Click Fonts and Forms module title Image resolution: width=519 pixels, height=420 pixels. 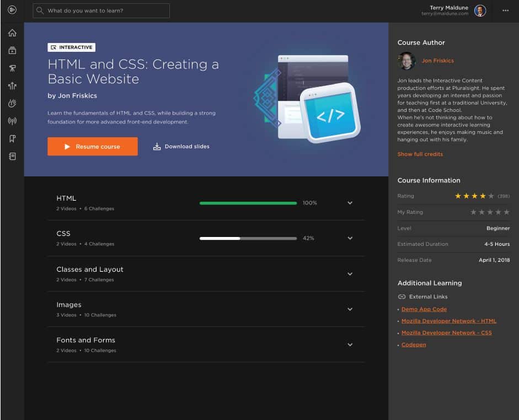(x=85, y=340)
